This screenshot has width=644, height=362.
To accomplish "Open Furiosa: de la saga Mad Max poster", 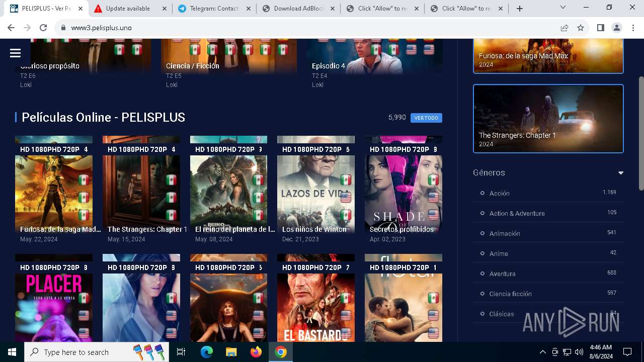I will tap(54, 185).
